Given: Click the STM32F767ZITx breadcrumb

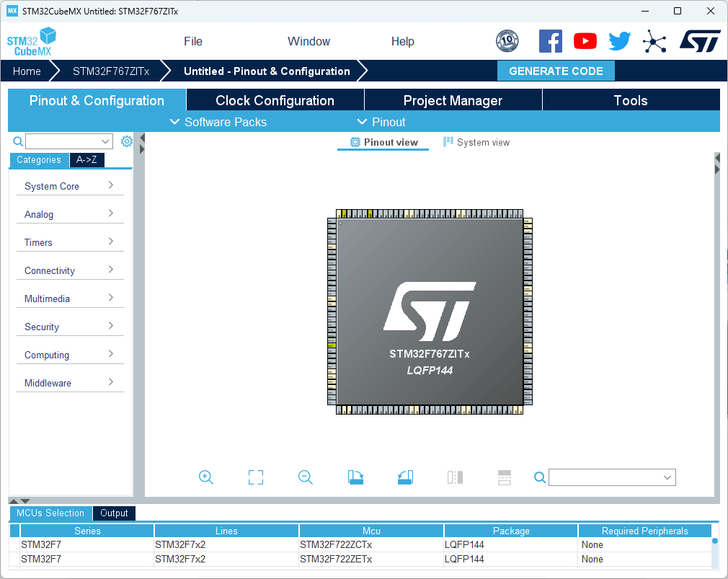Looking at the screenshot, I should (x=111, y=71).
